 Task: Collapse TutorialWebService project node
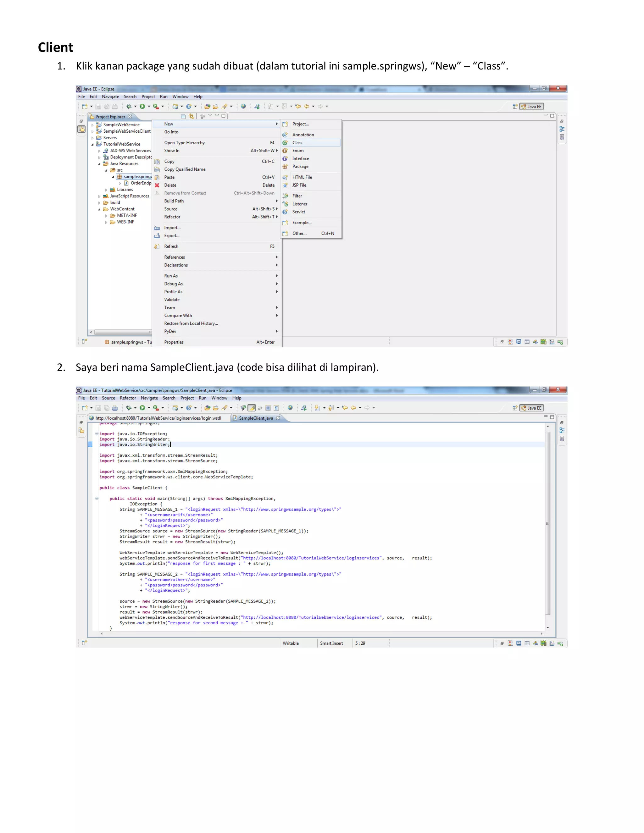tap(92, 144)
